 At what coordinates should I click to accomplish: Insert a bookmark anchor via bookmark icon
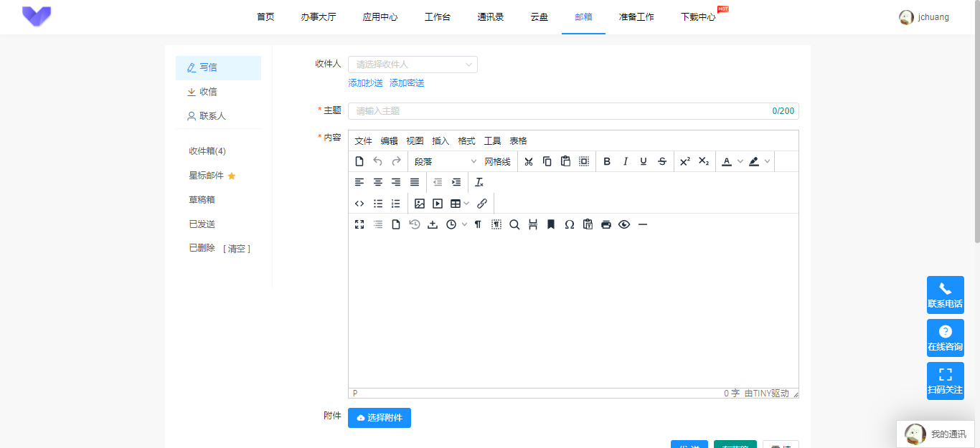pyautogui.click(x=551, y=224)
